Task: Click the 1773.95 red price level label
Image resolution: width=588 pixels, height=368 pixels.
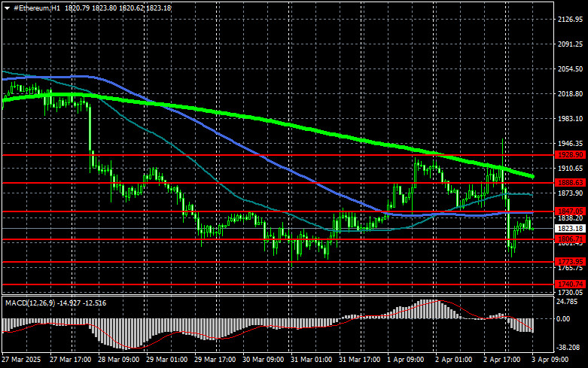Action: click(x=570, y=262)
